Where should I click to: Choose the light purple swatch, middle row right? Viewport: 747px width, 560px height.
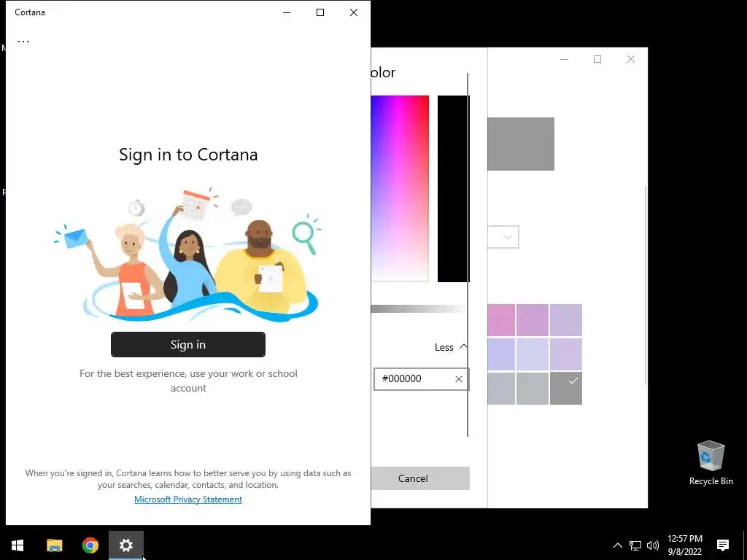tap(566, 354)
